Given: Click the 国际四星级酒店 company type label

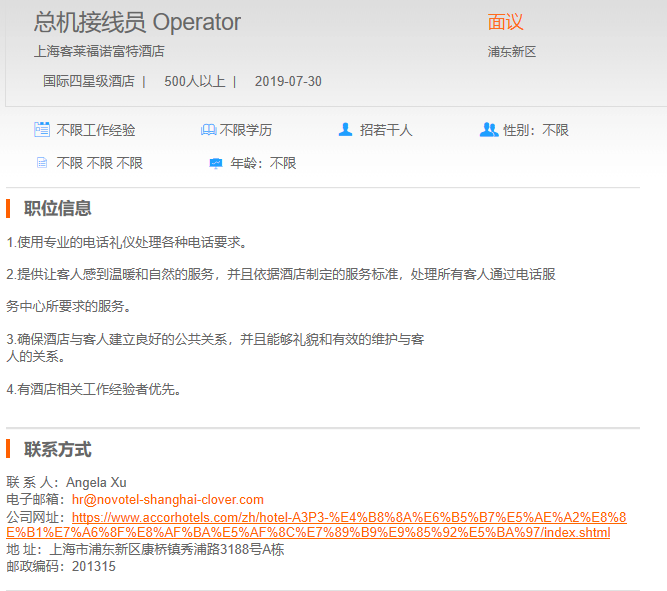Looking at the screenshot, I should [x=88, y=81].
